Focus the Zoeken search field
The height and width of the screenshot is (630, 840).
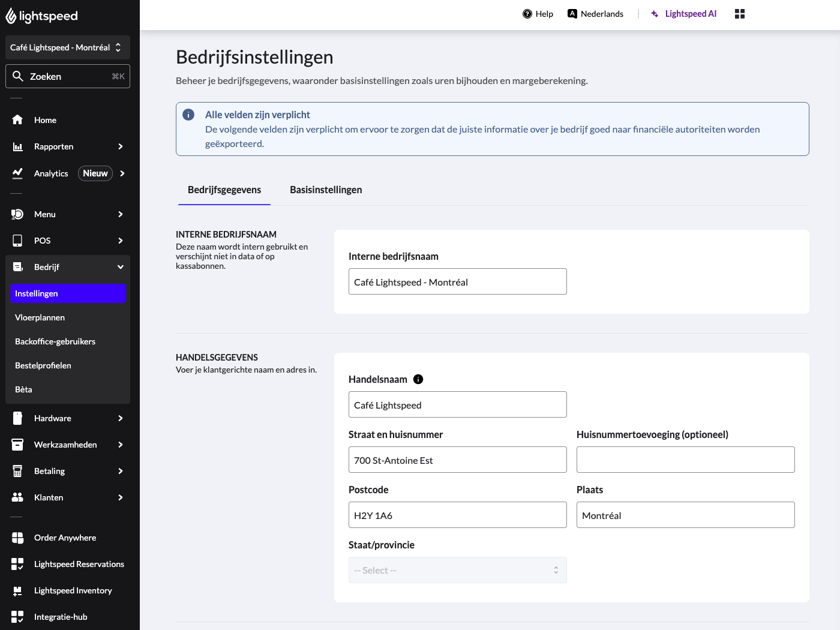68,76
